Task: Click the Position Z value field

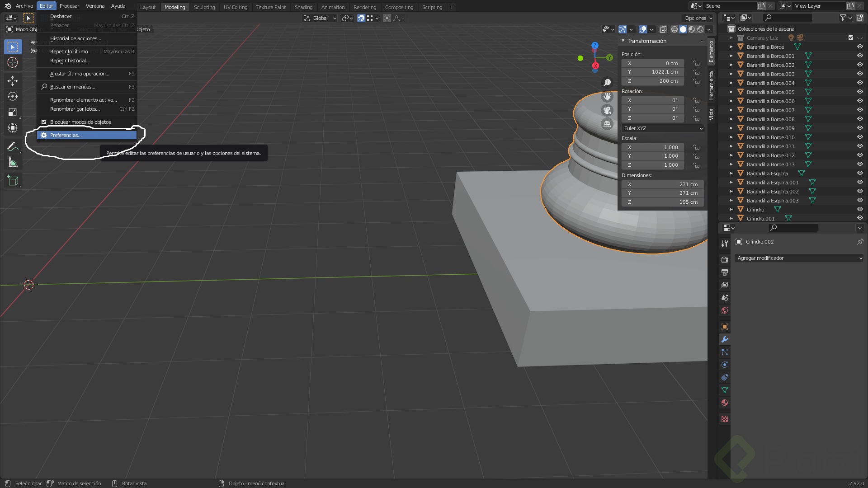Action: (653, 81)
